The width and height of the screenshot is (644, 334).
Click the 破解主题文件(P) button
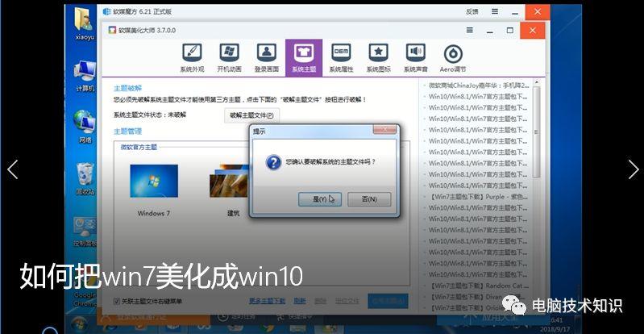(251, 115)
